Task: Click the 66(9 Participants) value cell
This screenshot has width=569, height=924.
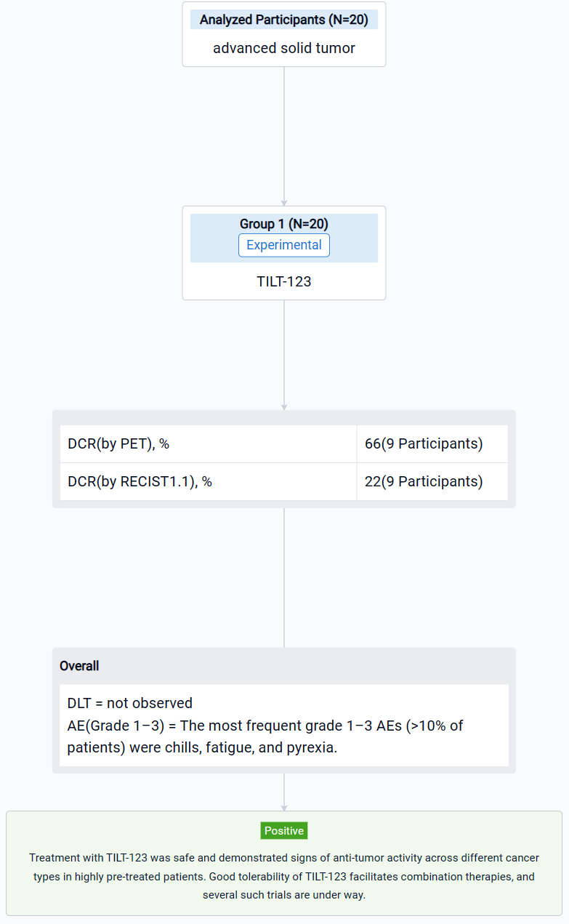Action: [423, 443]
